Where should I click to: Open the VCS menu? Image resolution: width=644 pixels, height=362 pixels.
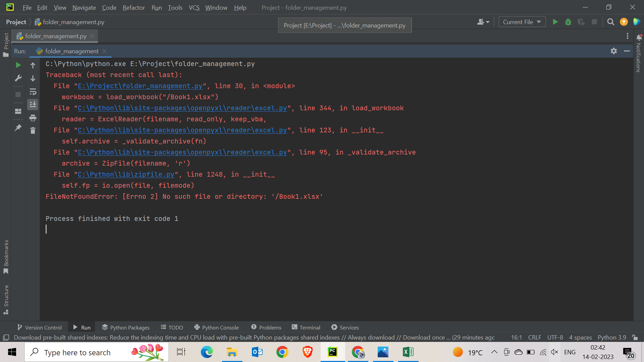pos(194,7)
